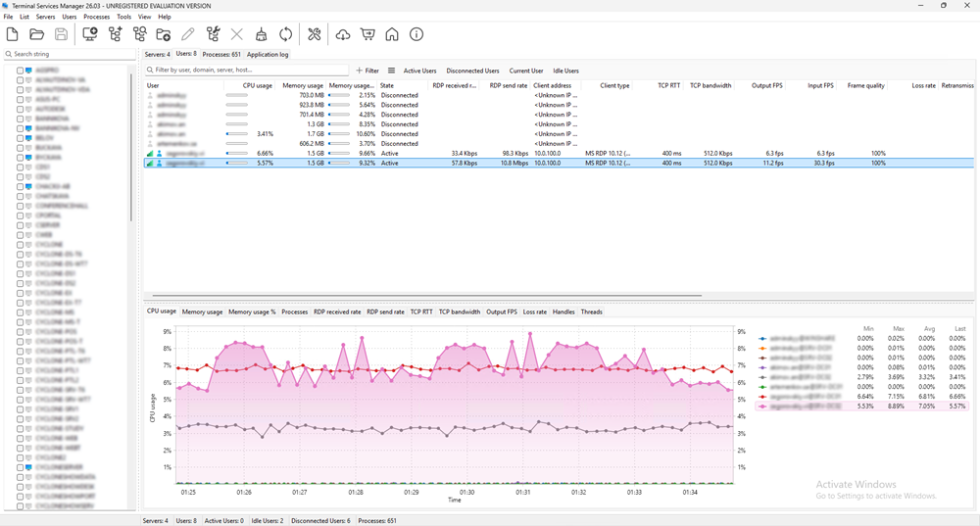Click the Add server monitor icon
The height and width of the screenshot is (526, 980).
pyautogui.click(x=90, y=35)
